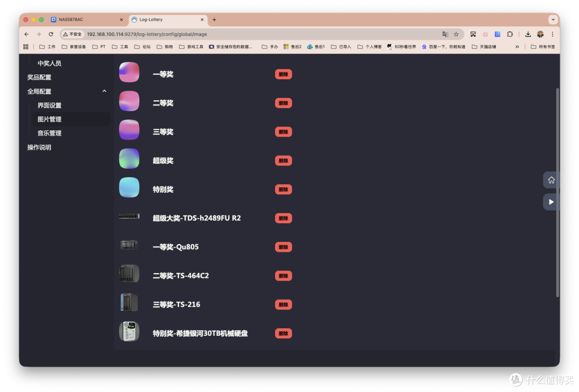
Task: Delete the 一等奖 image
Action: (x=283, y=74)
